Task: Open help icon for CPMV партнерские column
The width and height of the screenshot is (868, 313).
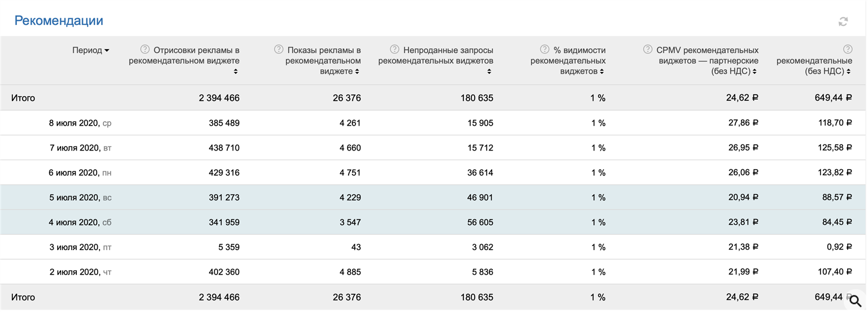Action: tap(648, 49)
